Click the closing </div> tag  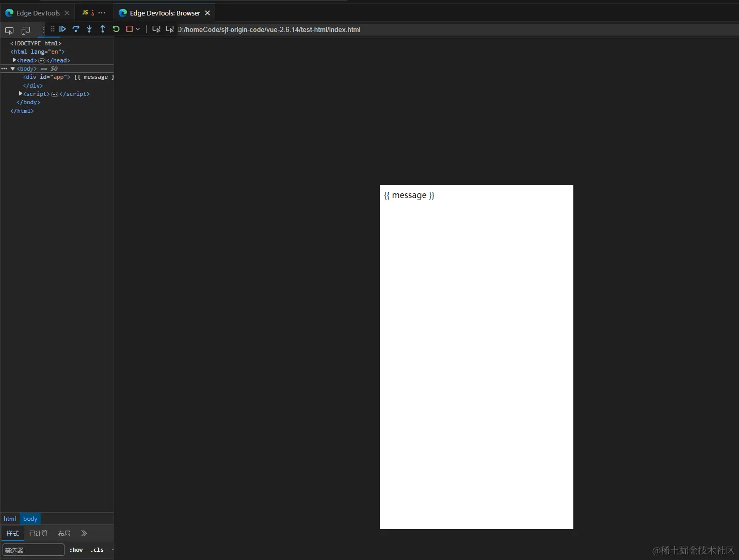point(33,86)
